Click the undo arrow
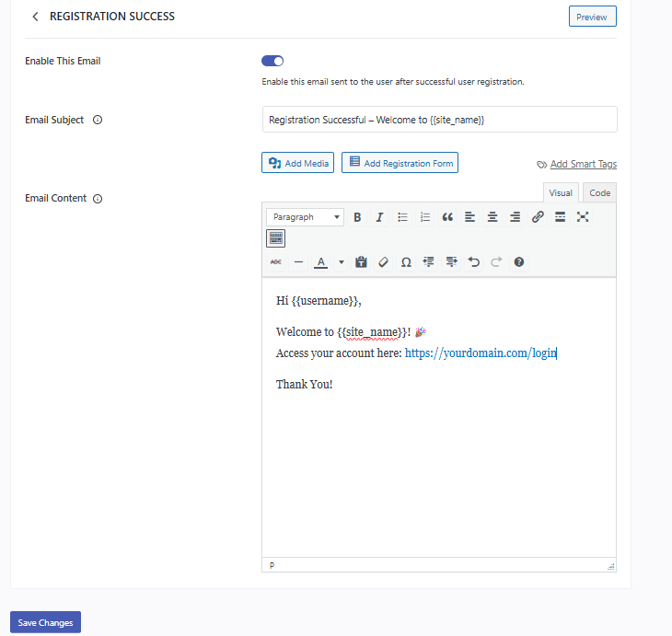Viewport: 672px width, 636px height. 474,262
